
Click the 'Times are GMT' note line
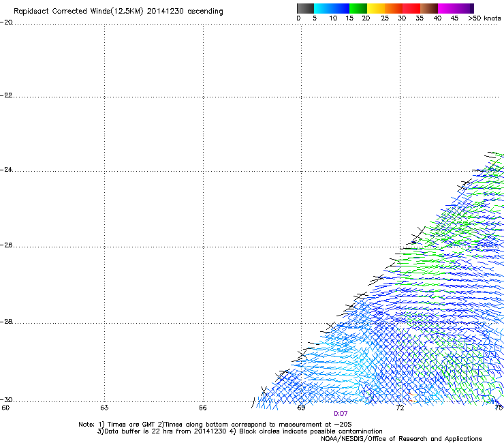pos(215,425)
